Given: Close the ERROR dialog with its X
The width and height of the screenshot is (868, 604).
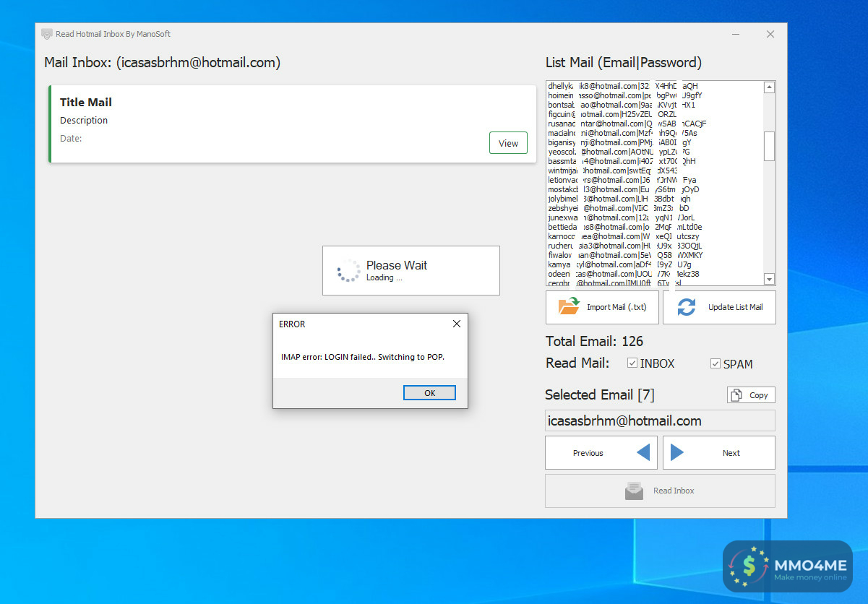Looking at the screenshot, I should click(x=456, y=324).
